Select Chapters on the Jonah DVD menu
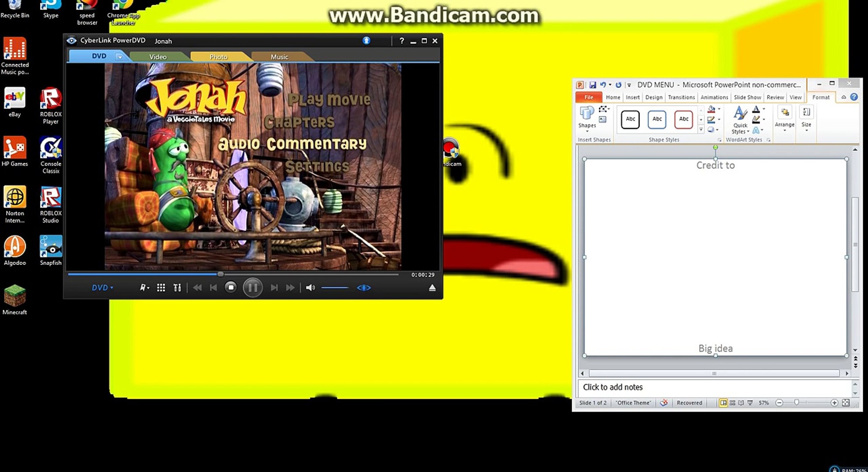The width and height of the screenshot is (868, 472). point(299,122)
